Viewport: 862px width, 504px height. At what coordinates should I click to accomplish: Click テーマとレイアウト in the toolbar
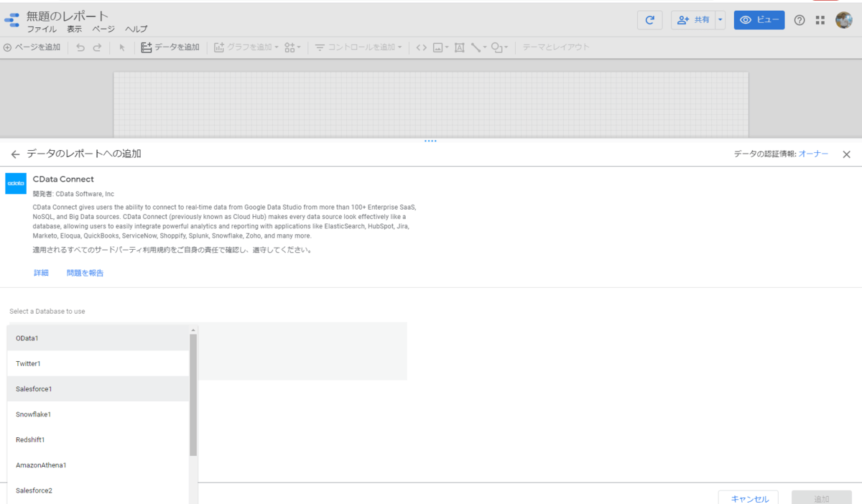[556, 47]
